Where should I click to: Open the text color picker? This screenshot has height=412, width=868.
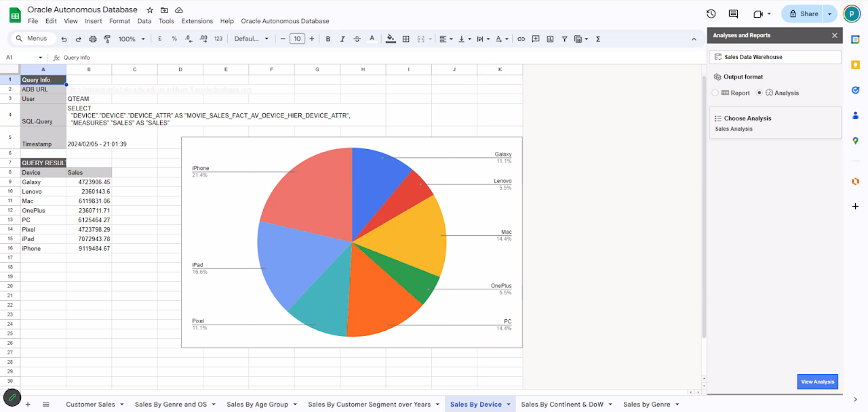(x=372, y=39)
